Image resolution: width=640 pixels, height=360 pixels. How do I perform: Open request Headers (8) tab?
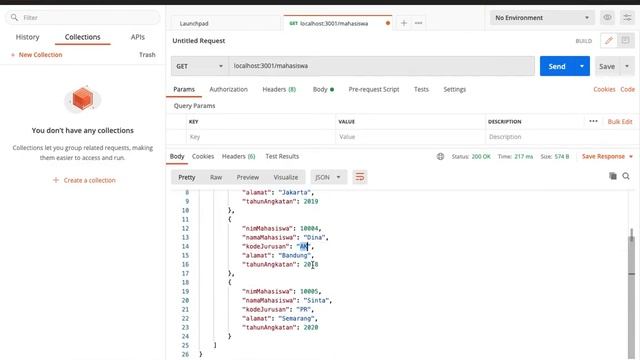(x=279, y=89)
